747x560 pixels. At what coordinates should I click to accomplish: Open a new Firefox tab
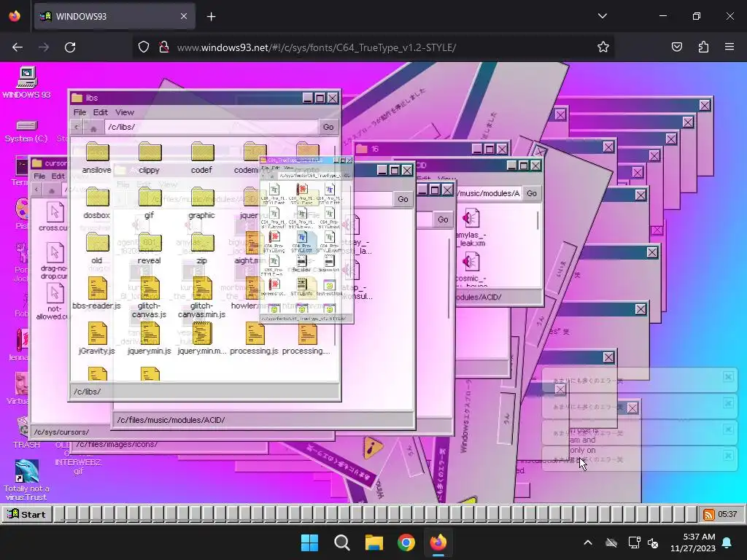[x=211, y=17]
